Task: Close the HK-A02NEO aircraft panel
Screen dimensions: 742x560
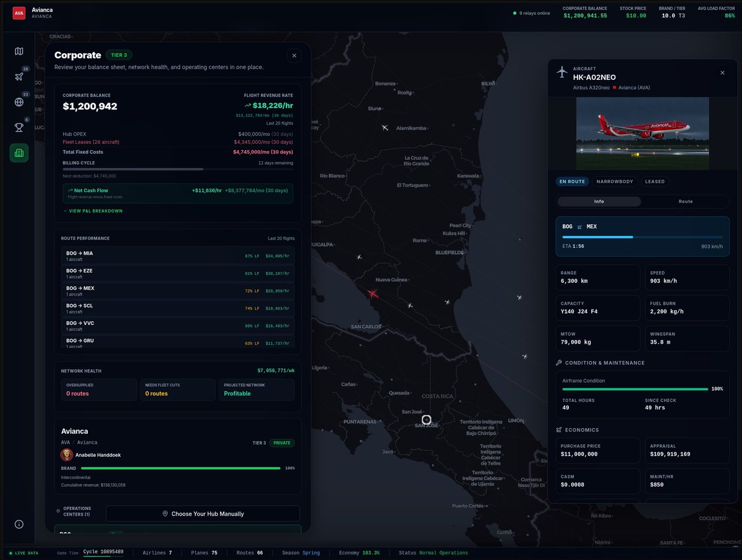Action: [x=722, y=73]
